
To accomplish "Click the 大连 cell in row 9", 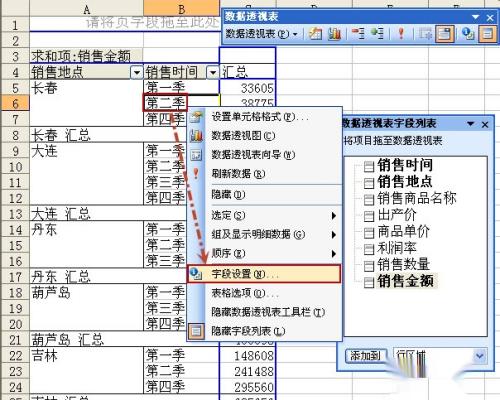I will click(86, 151).
